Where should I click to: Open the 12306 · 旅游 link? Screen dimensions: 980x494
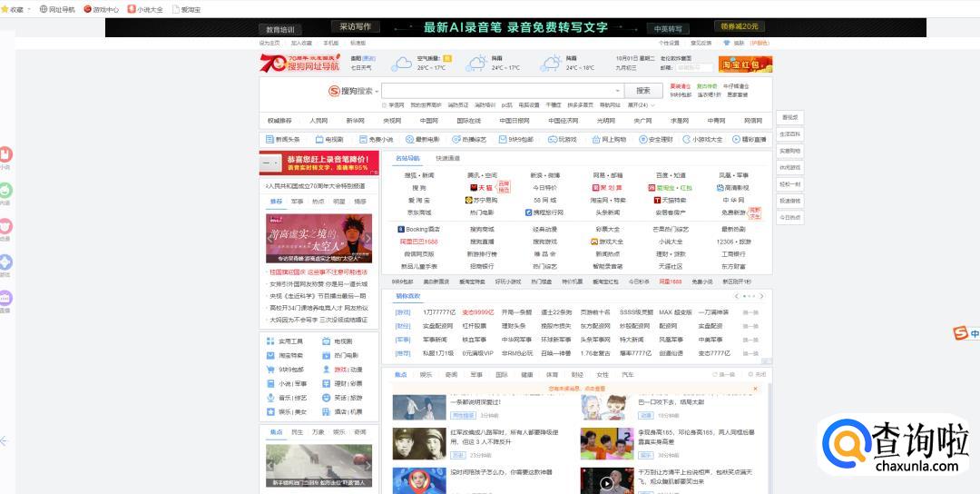[733, 242]
